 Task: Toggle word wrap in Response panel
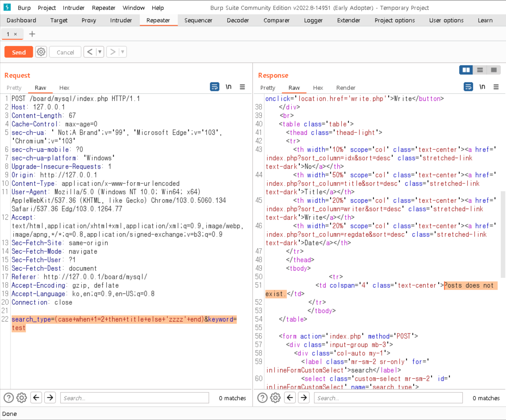[x=468, y=87]
